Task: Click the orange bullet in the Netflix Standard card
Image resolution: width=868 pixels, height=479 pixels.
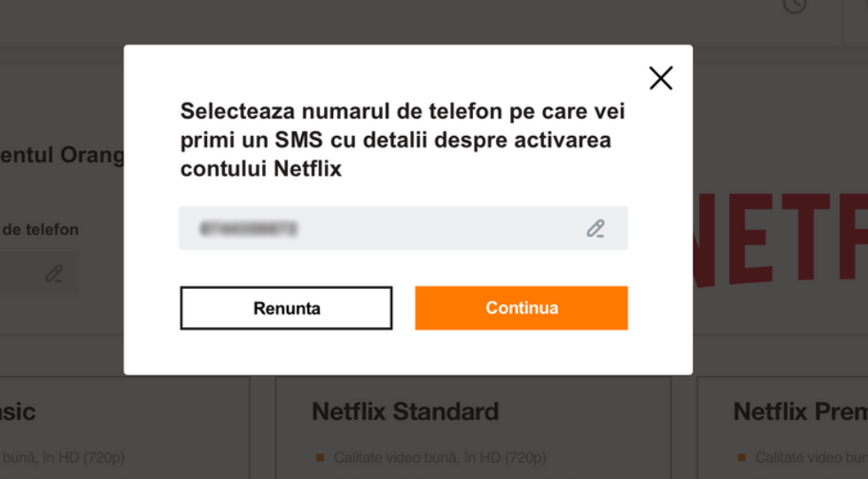Action: click(x=320, y=458)
